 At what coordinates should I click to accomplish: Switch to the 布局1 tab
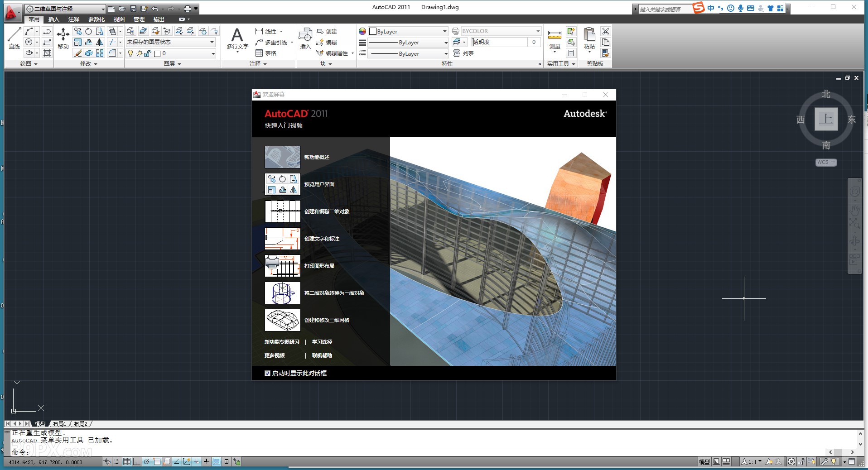(59, 424)
